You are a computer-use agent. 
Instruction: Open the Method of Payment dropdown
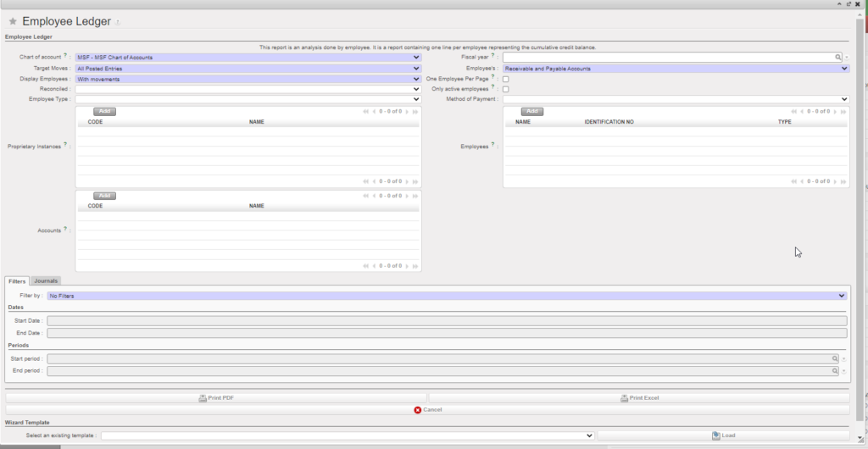coord(676,99)
